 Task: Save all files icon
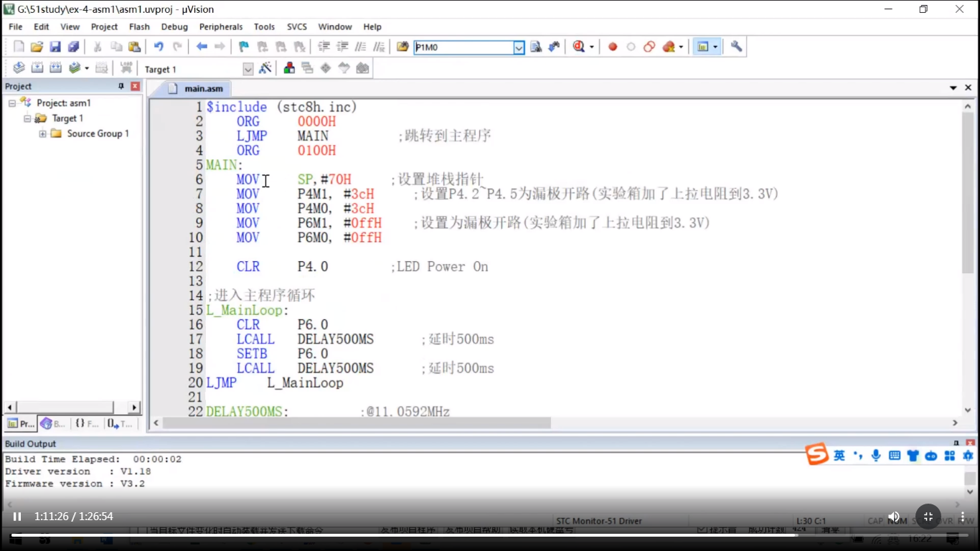point(73,47)
